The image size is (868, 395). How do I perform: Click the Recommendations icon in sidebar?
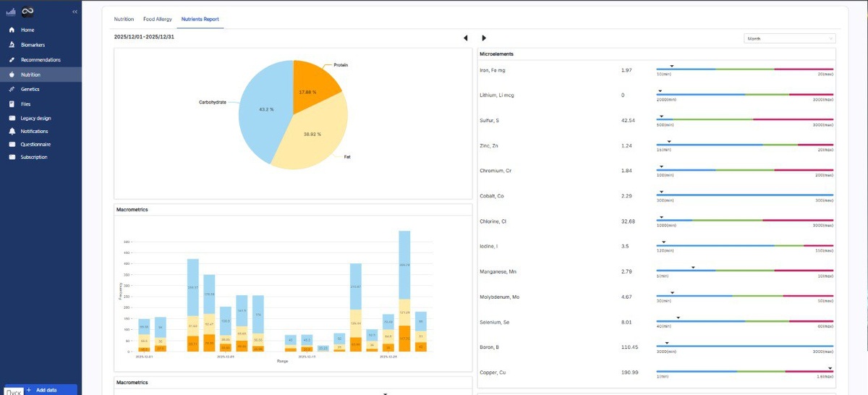[x=12, y=60]
